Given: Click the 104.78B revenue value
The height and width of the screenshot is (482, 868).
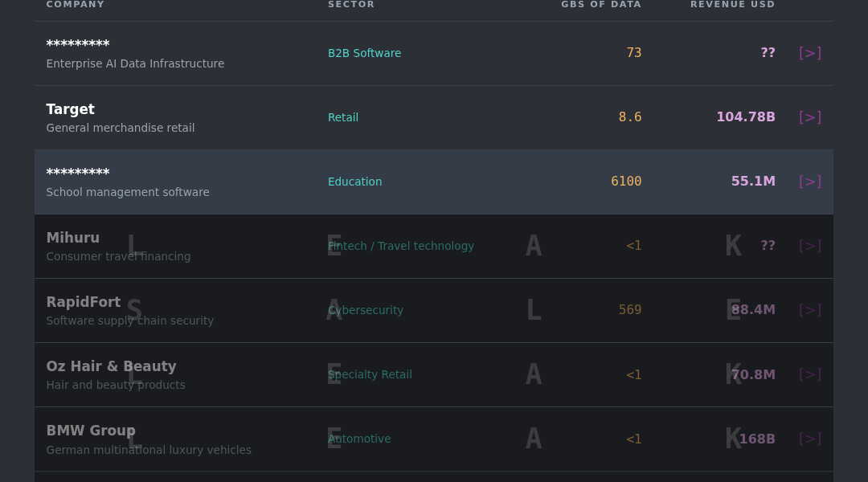Looking at the screenshot, I should tap(746, 116).
